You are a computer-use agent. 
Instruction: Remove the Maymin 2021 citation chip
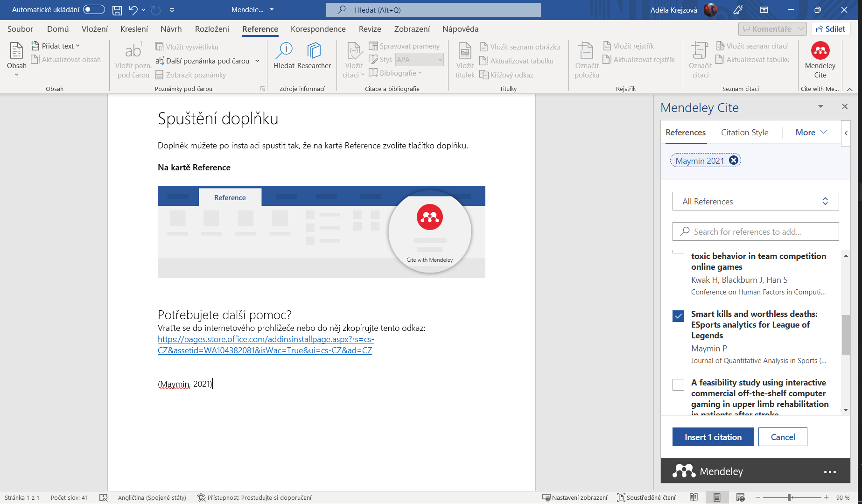pos(734,160)
